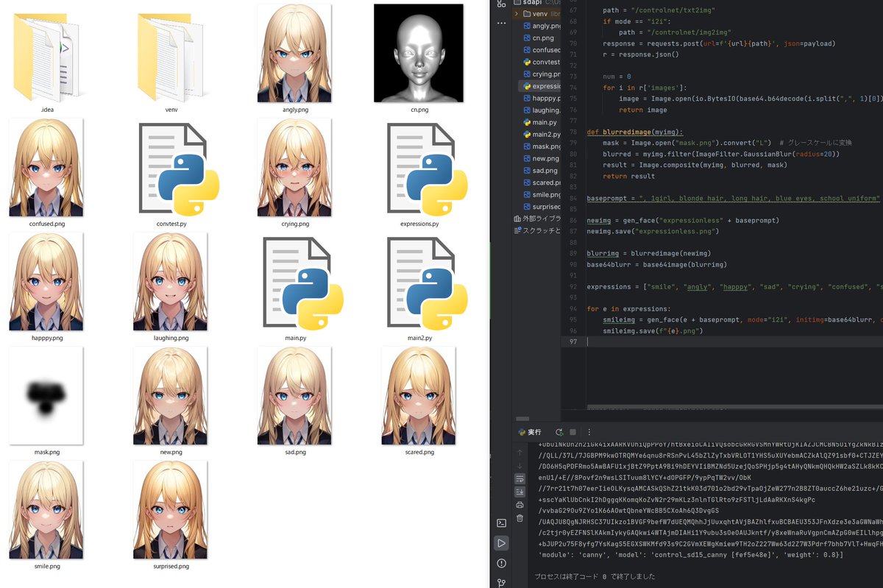This screenshot has height=588, width=883.
Task: Select main2.py in the PyCharm project tree
Action: point(542,135)
